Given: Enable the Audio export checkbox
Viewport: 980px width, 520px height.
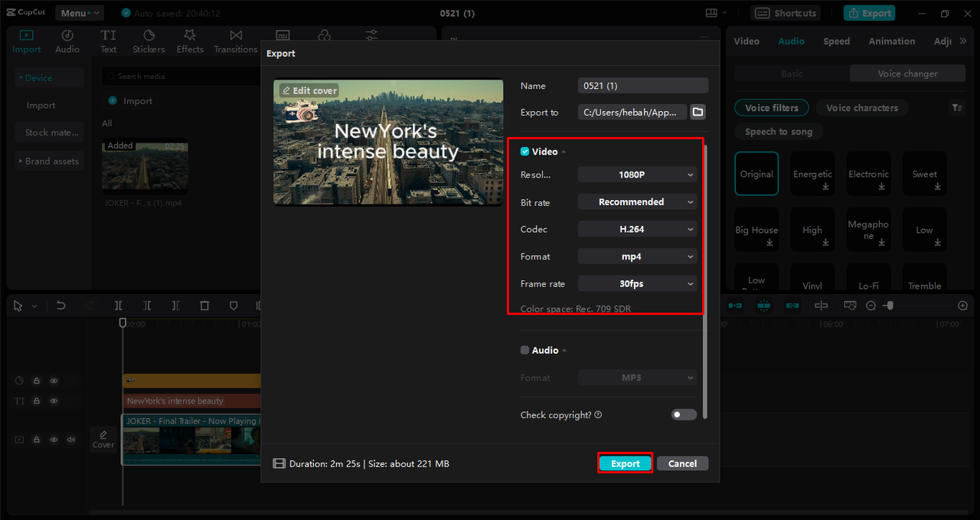Looking at the screenshot, I should pyautogui.click(x=524, y=350).
